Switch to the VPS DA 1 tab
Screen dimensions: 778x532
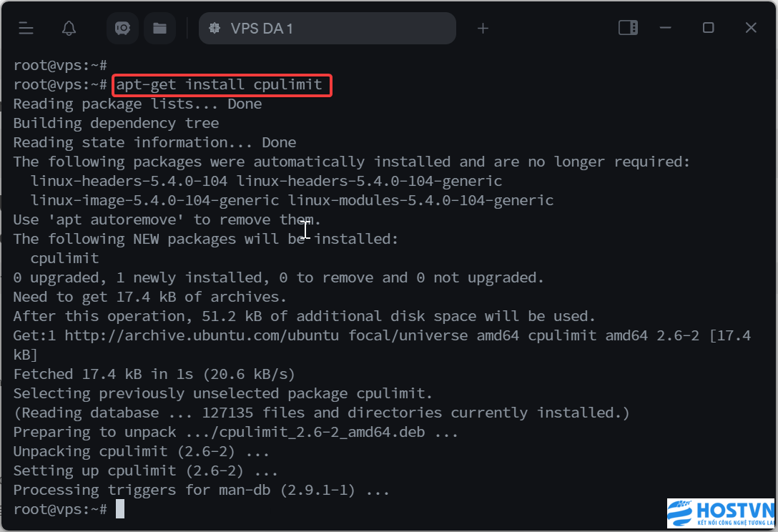pyautogui.click(x=327, y=29)
